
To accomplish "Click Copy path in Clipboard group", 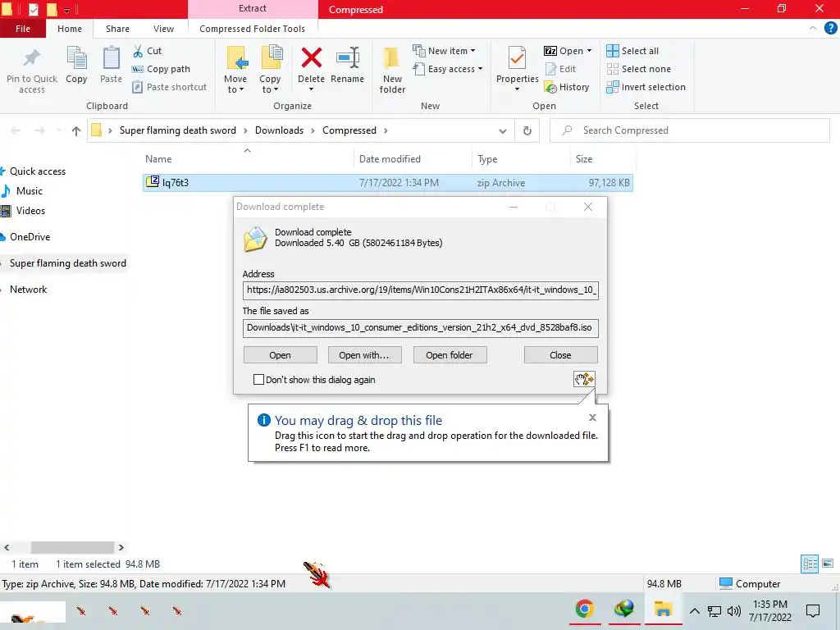I will click(x=162, y=69).
